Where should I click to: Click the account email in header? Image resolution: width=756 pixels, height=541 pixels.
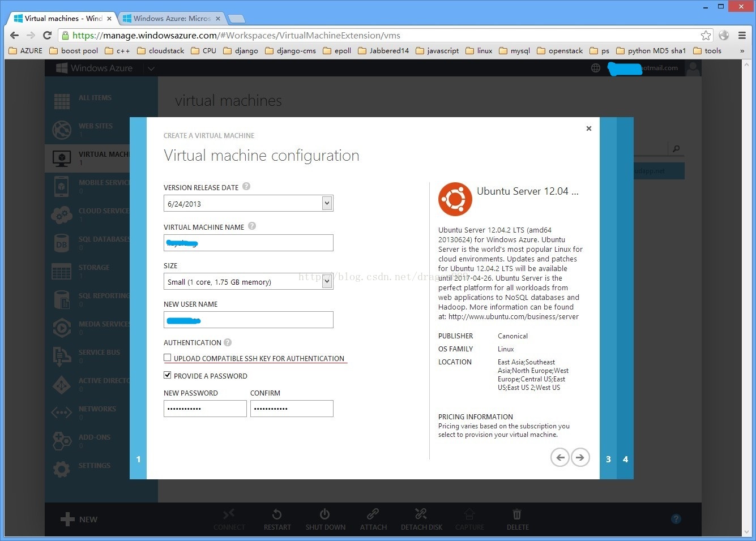point(643,68)
